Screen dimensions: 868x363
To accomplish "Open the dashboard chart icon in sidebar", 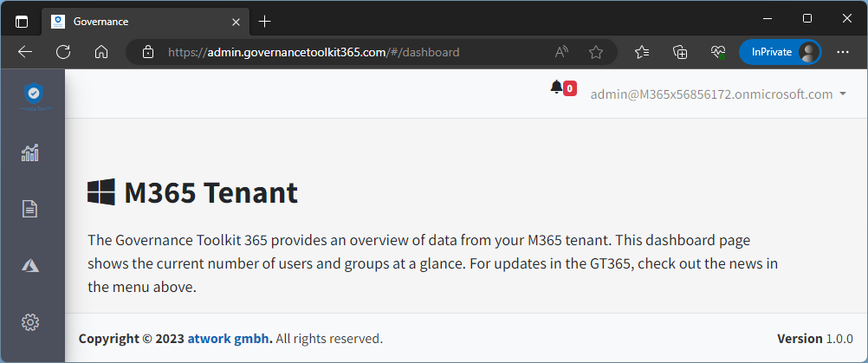I will point(30,152).
